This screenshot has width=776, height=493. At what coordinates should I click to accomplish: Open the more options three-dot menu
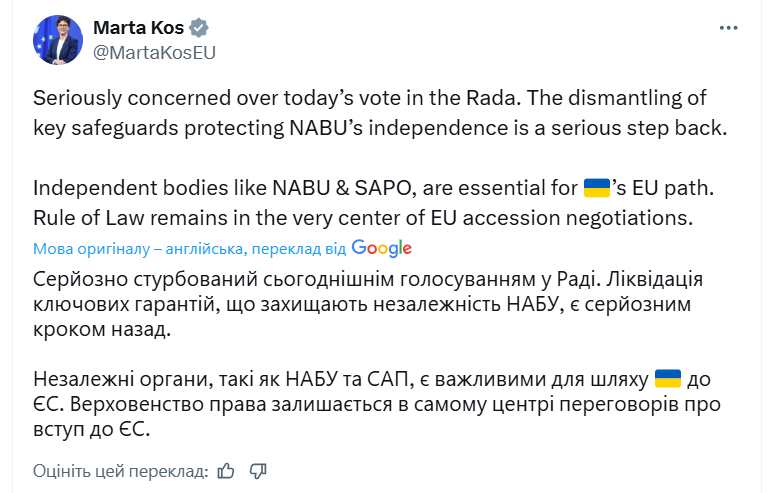[x=728, y=28]
